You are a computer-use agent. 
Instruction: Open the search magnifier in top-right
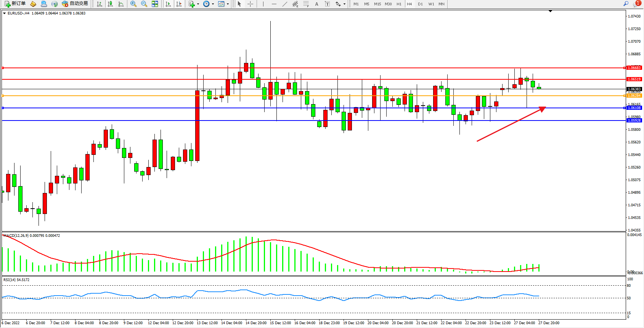(x=626, y=4)
